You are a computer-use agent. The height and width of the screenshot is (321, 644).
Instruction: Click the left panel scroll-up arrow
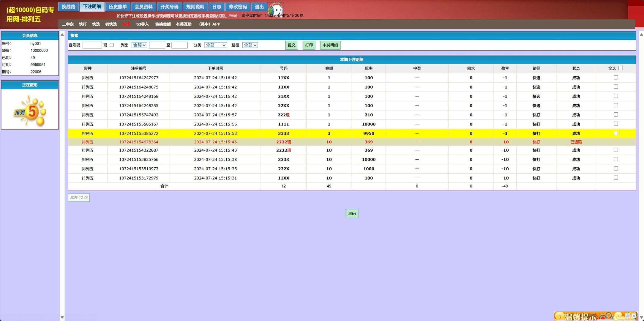62,35
